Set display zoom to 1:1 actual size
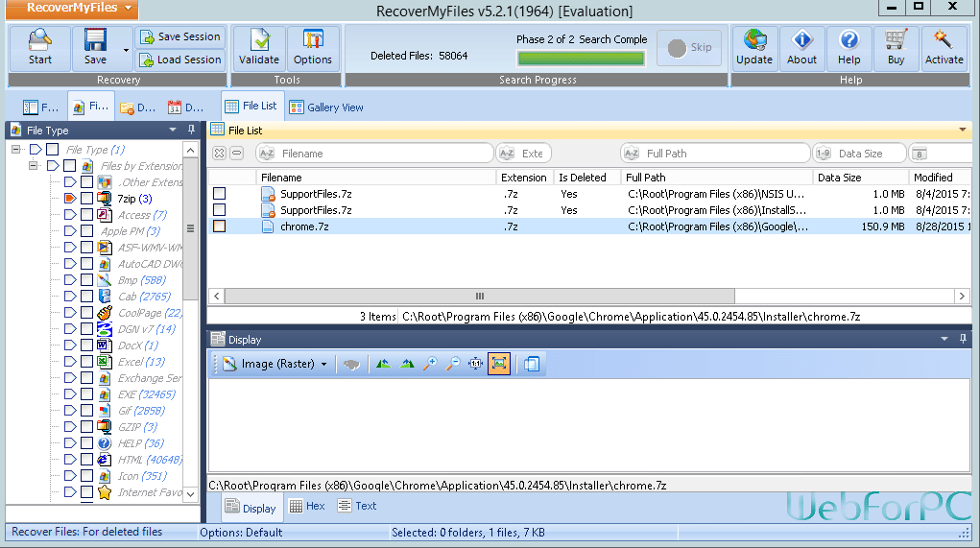980x548 pixels. pos(476,364)
